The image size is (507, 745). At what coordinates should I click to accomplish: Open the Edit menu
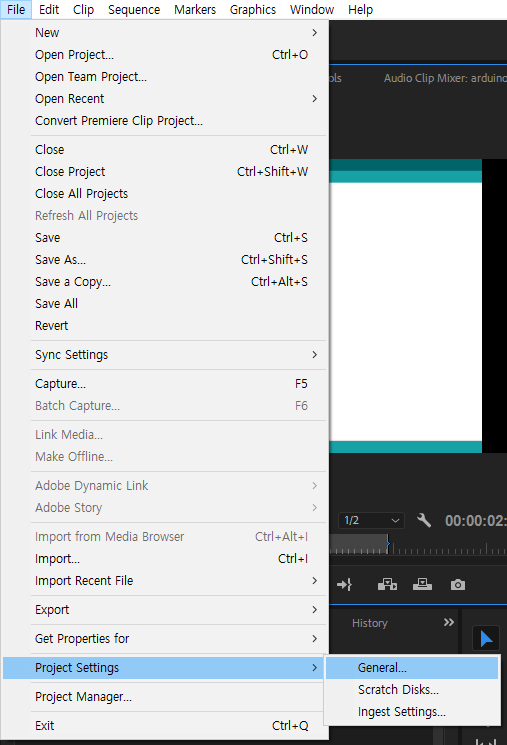coord(49,10)
